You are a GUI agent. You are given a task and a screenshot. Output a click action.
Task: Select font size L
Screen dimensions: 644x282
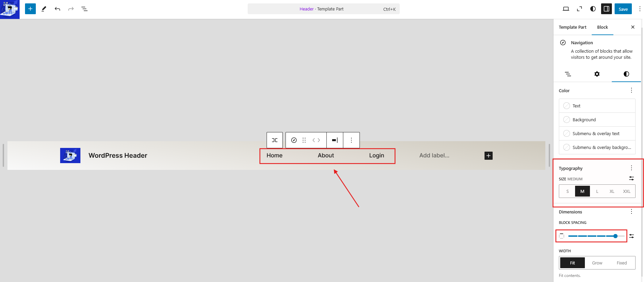click(597, 191)
